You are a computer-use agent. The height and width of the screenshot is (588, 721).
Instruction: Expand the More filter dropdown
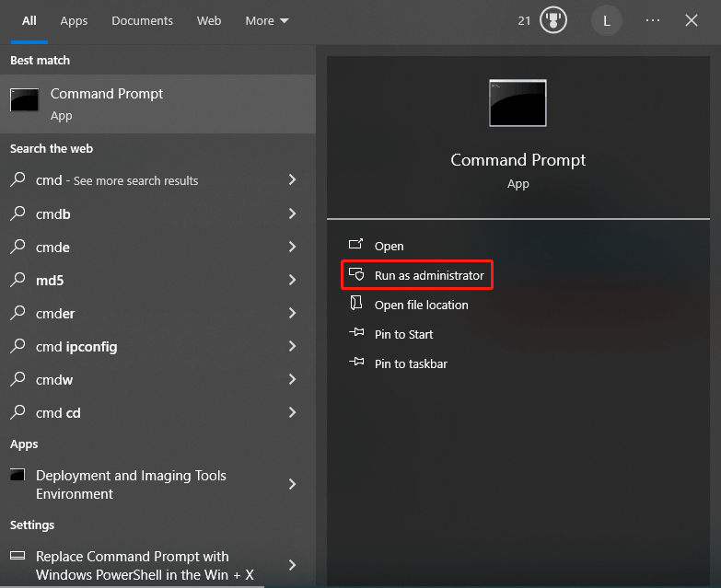(x=267, y=21)
